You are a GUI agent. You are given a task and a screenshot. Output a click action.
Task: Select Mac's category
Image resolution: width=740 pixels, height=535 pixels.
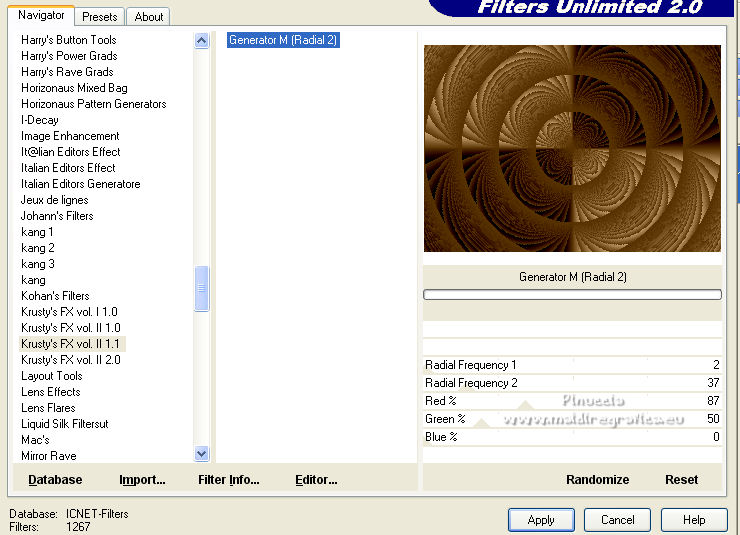(x=35, y=440)
